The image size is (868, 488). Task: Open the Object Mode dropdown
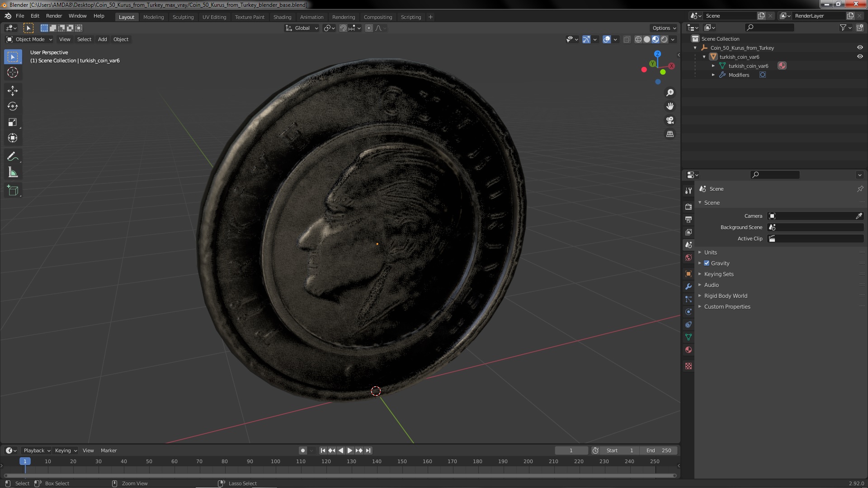tap(30, 40)
